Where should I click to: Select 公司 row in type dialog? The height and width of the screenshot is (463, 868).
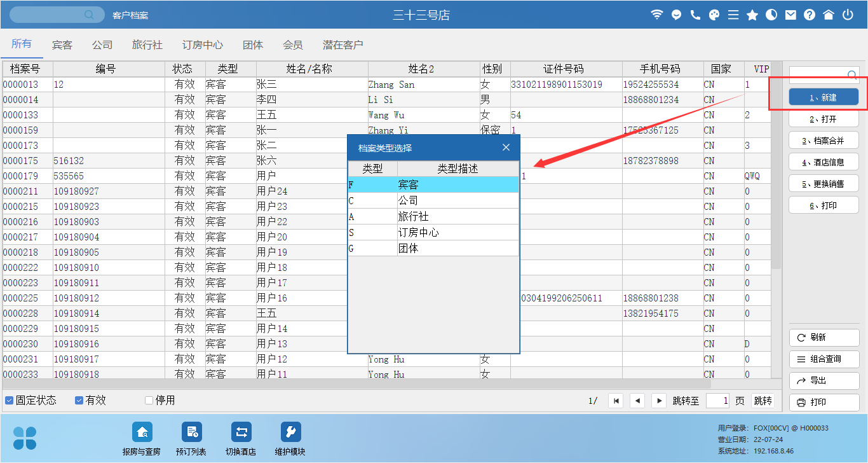click(x=433, y=201)
